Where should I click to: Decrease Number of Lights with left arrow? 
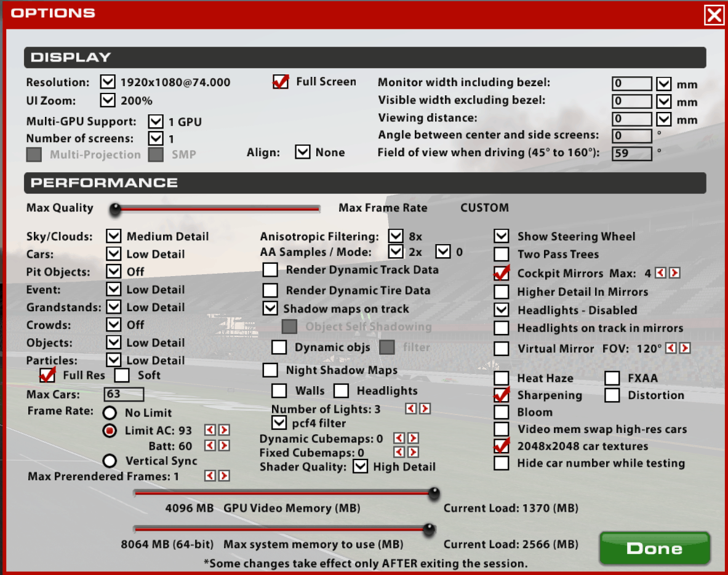tap(410, 408)
